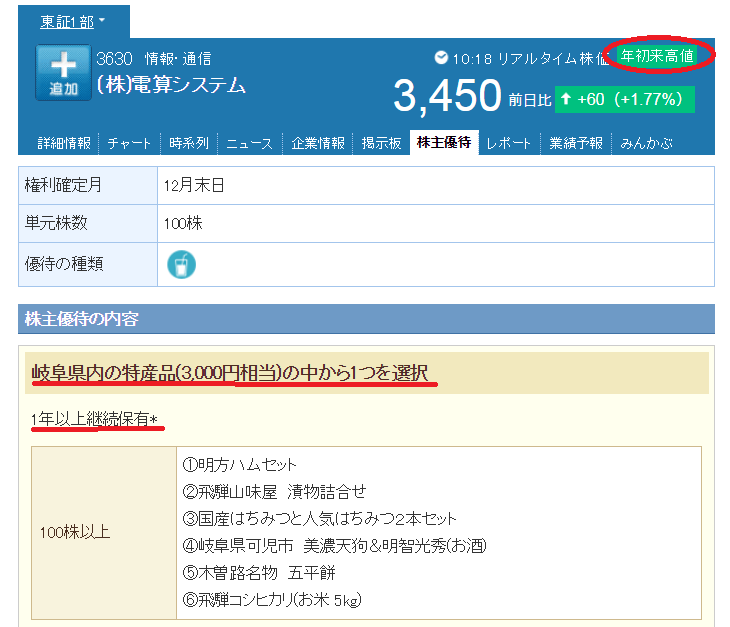Click the 情報・通信 sector link
This screenshot has width=730, height=627.
point(178,59)
